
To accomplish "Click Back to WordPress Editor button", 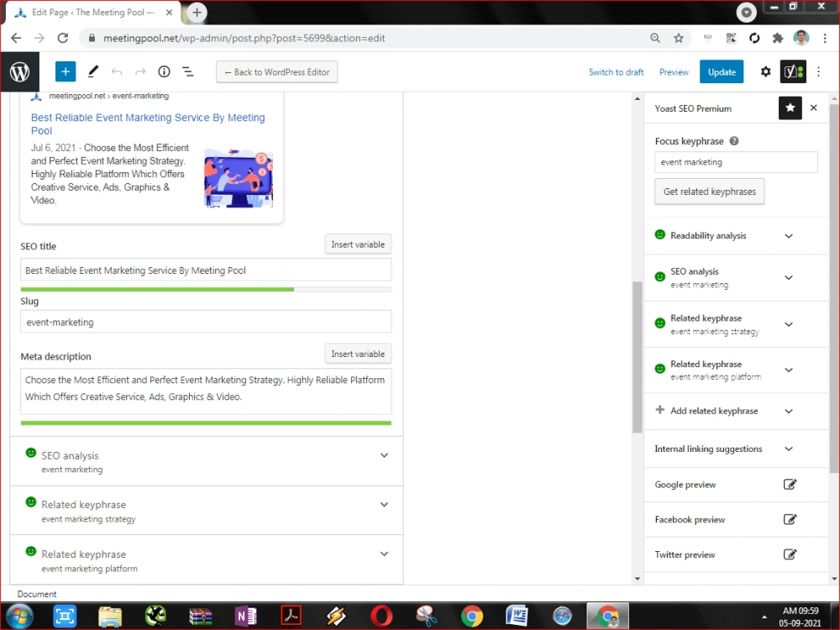I will click(x=276, y=71).
